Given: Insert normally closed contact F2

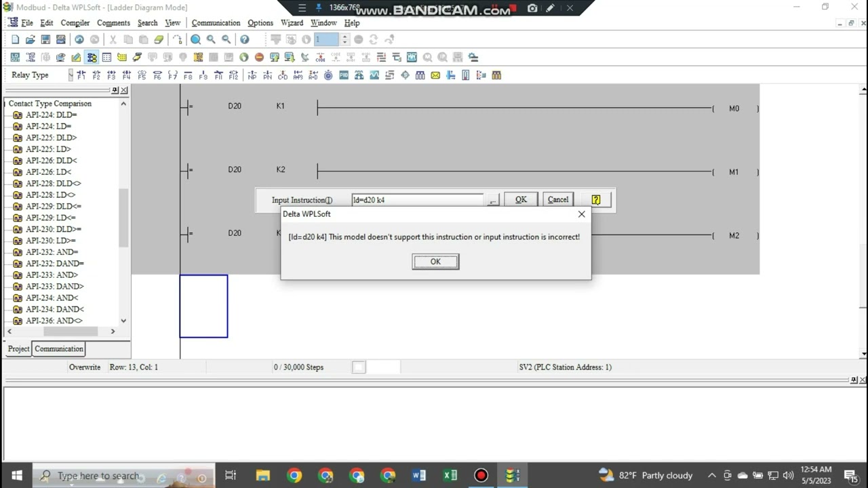Looking at the screenshot, I should [x=96, y=75].
